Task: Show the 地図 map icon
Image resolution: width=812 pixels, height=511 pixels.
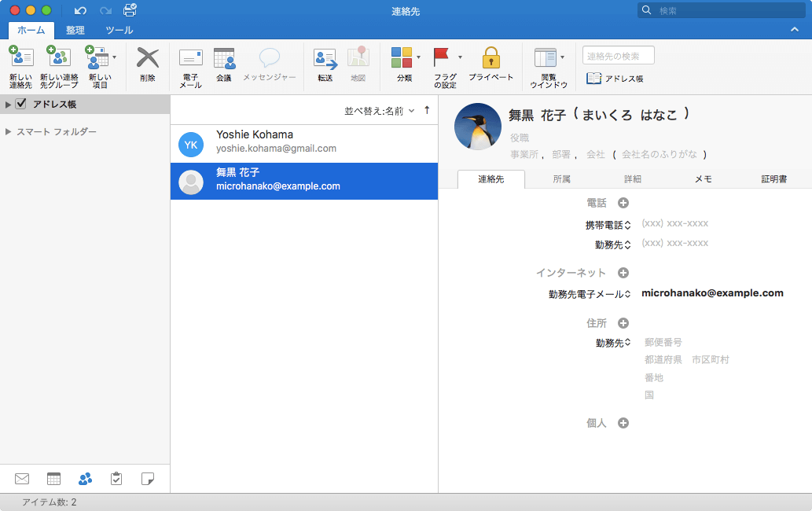Action: [x=358, y=57]
